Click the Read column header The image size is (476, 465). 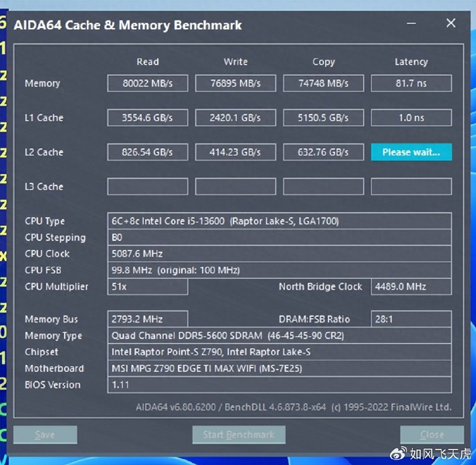(x=148, y=62)
